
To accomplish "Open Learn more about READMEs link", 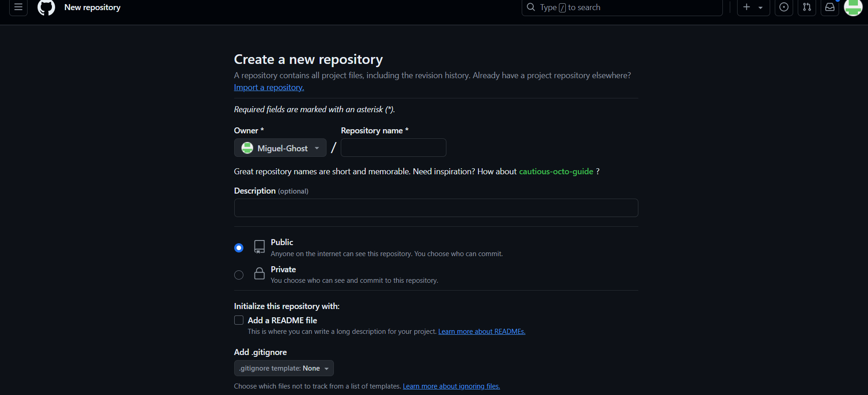I will [482, 332].
